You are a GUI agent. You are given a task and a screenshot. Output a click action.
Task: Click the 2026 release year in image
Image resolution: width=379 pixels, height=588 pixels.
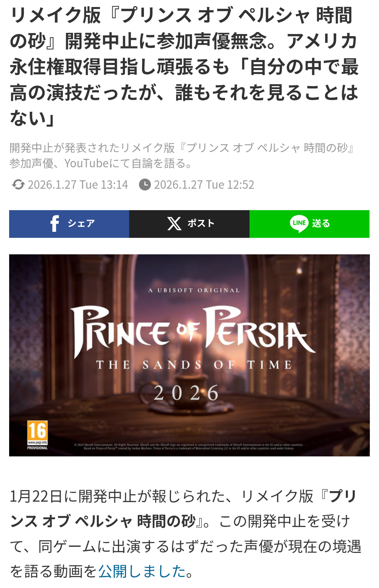pos(186,393)
